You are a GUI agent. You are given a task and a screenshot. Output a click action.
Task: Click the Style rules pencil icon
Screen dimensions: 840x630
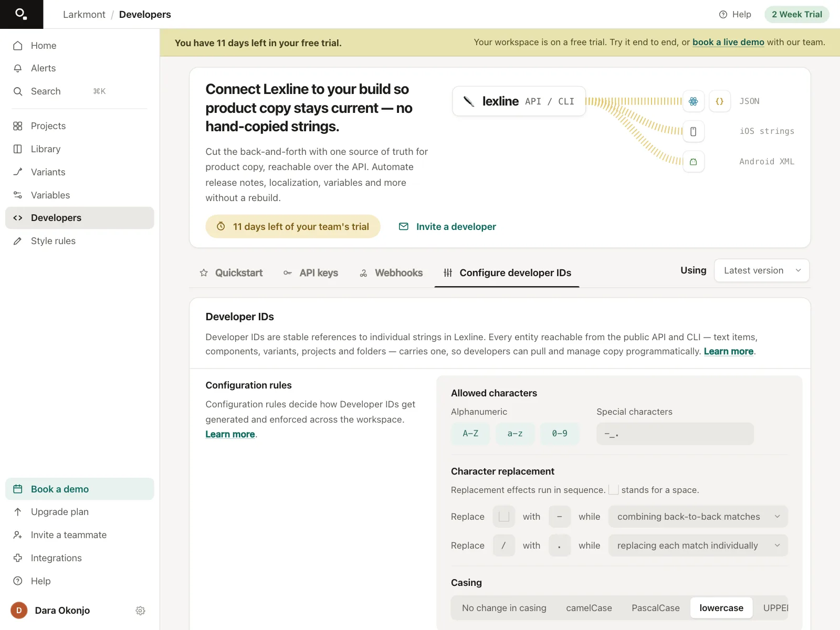click(18, 241)
